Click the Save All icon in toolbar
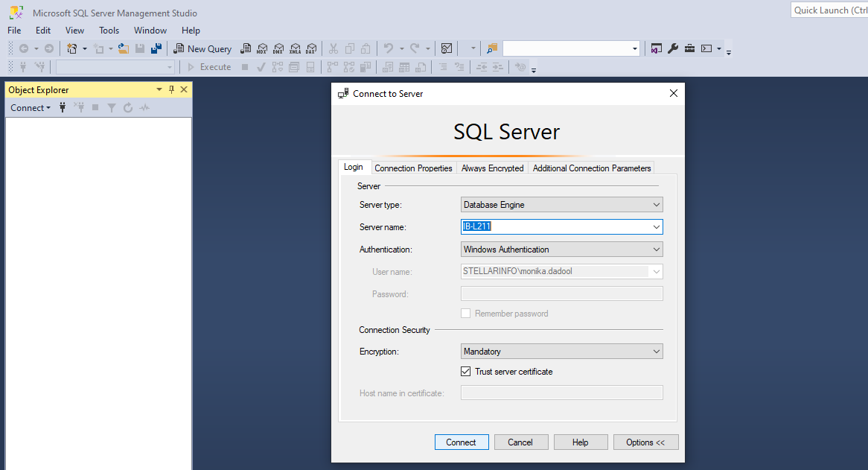This screenshot has height=470, width=868. pos(156,48)
